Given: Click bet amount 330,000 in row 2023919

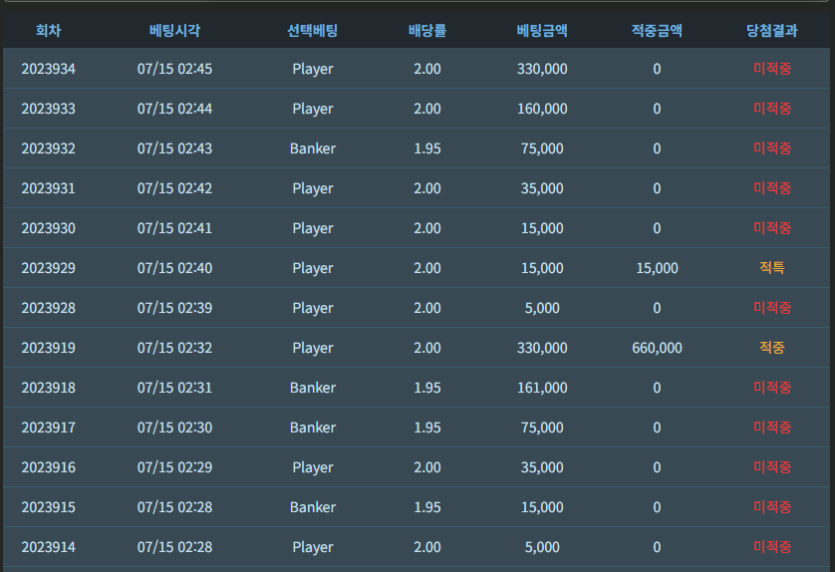Looking at the screenshot, I should tap(542, 348).
